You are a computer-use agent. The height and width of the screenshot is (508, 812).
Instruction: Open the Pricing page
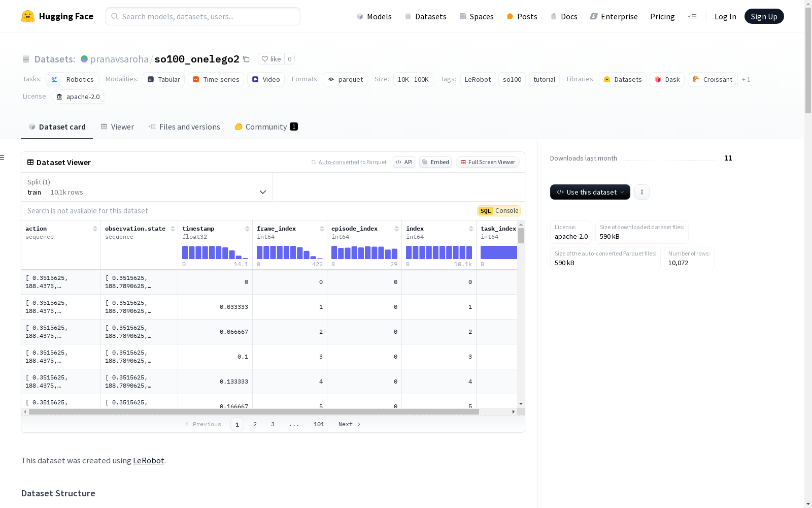(662, 16)
